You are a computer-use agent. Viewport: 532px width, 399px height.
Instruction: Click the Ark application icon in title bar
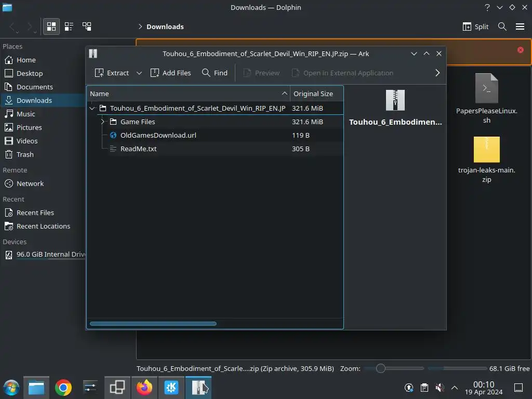[93, 54]
